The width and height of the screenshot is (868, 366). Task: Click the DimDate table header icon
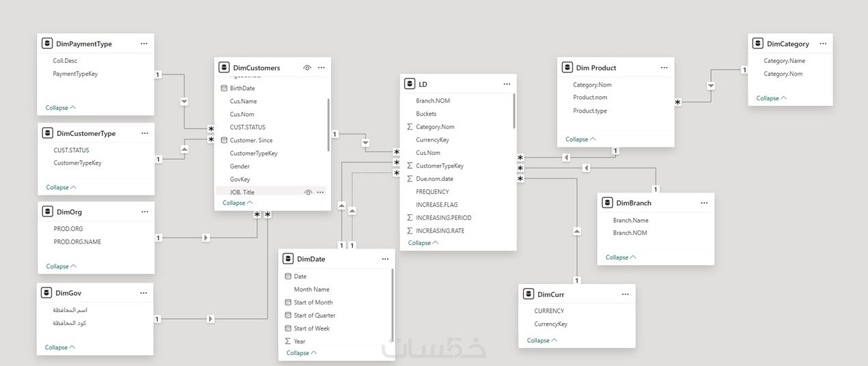tap(288, 259)
